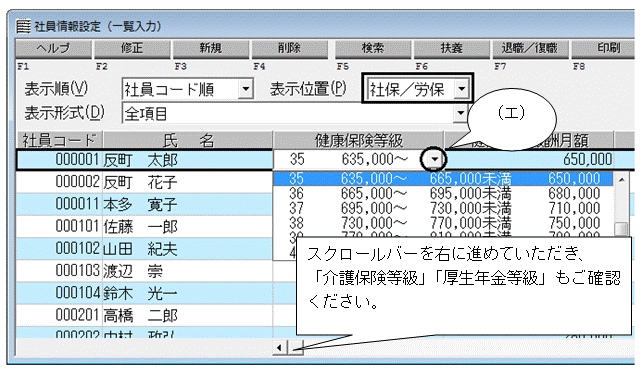Click the 印刷 F8 button

(604, 49)
